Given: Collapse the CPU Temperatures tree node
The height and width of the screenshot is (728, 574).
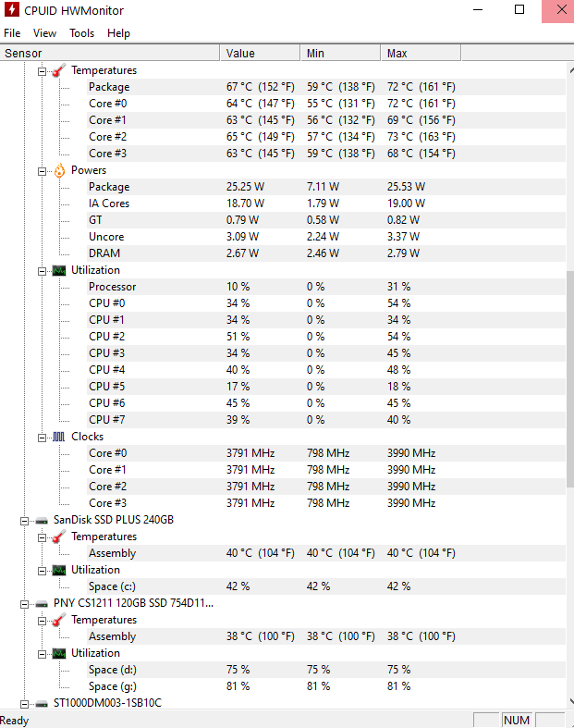Looking at the screenshot, I should pos(42,70).
